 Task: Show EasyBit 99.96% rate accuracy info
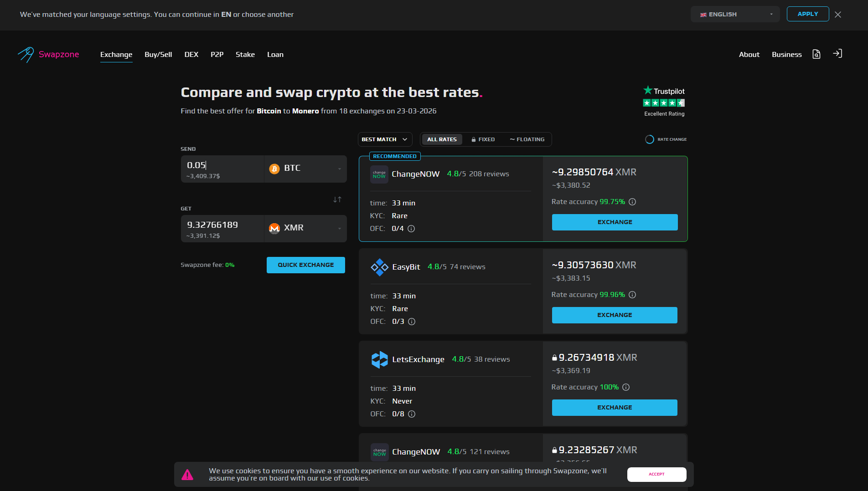pyautogui.click(x=632, y=295)
